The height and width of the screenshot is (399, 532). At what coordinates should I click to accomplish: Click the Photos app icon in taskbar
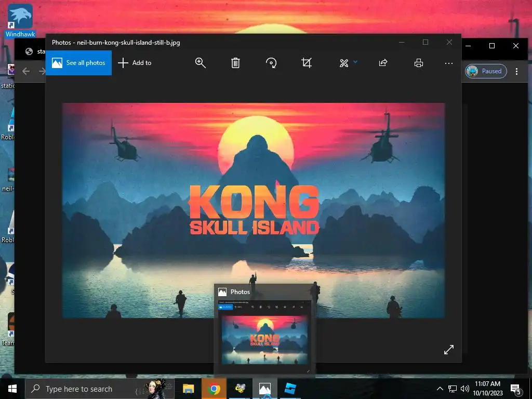coord(264,389)
